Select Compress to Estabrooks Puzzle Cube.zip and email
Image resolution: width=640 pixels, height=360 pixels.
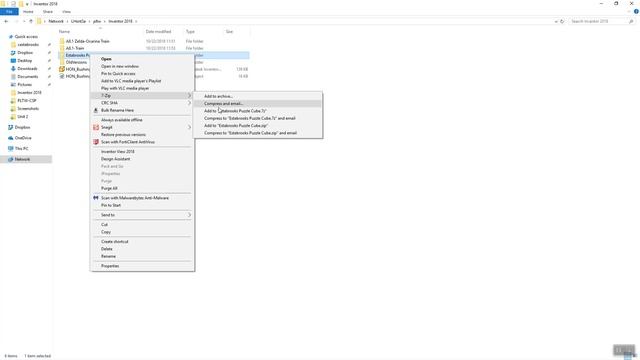click(250, 133)
